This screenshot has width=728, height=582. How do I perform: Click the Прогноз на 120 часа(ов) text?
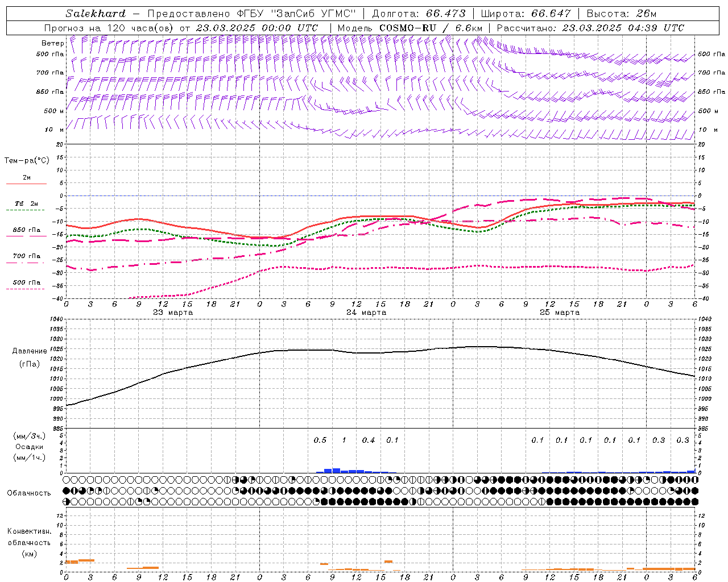coord(110,28)
